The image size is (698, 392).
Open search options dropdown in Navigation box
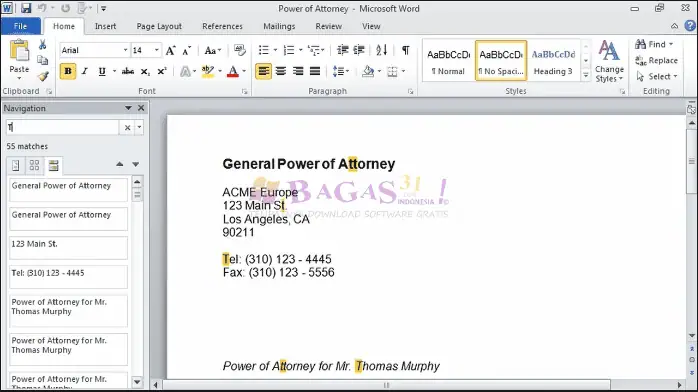click(x=139, y=127)
